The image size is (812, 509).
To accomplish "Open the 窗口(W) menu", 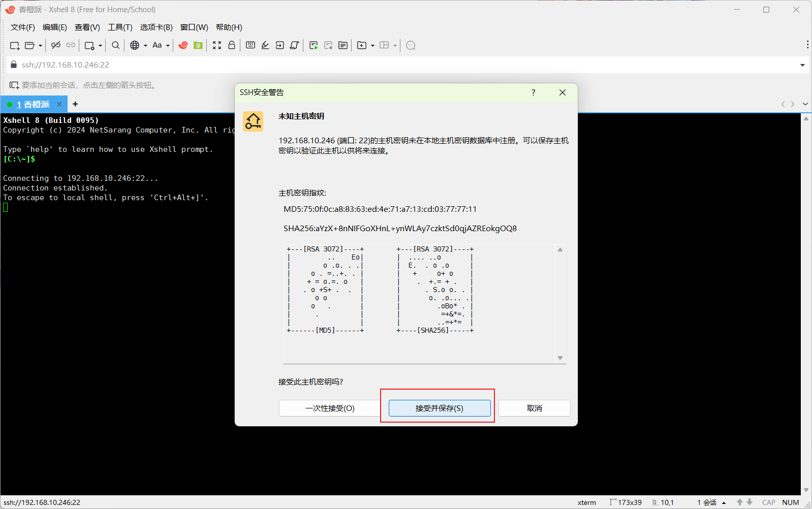I will click(x=194, y=27).
